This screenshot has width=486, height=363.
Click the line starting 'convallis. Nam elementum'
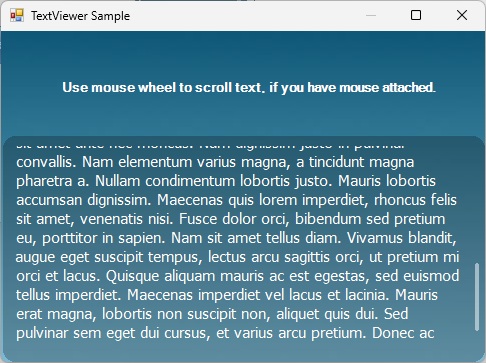215,162
